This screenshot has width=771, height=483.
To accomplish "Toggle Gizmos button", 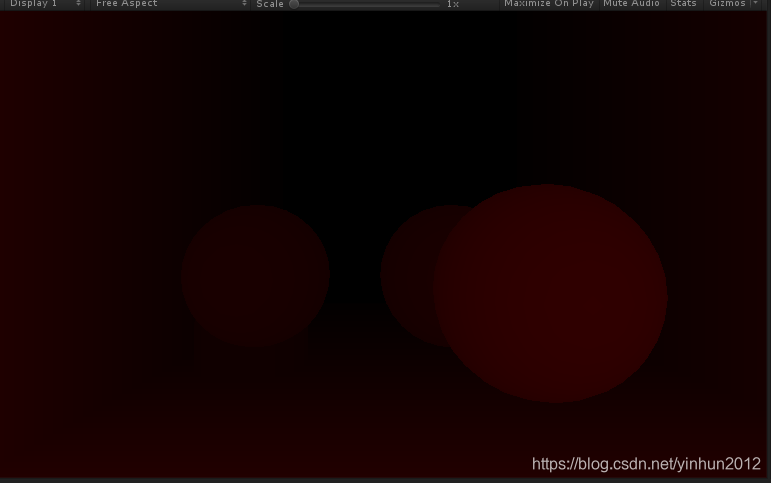I will 727,4.
